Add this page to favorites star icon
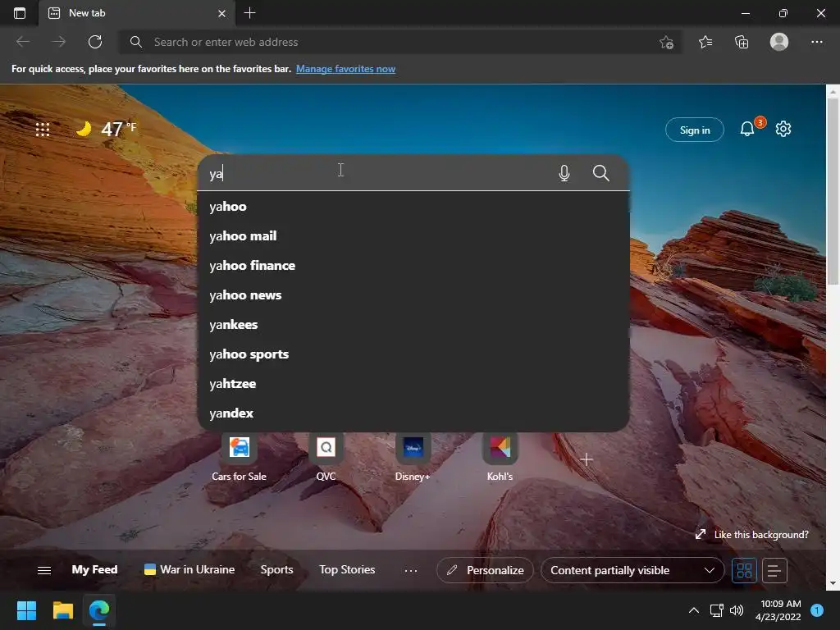Screen dimensions: 840x630 [666, 42]
